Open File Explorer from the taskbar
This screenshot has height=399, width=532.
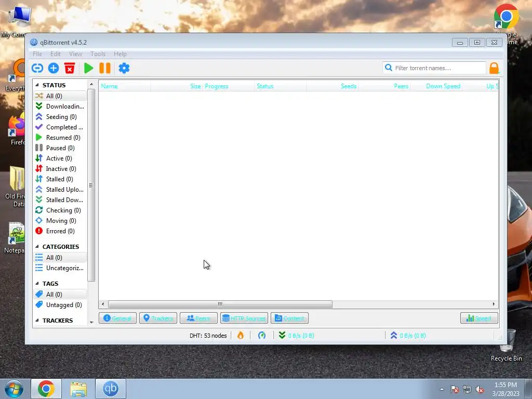[x=78, y=389]
